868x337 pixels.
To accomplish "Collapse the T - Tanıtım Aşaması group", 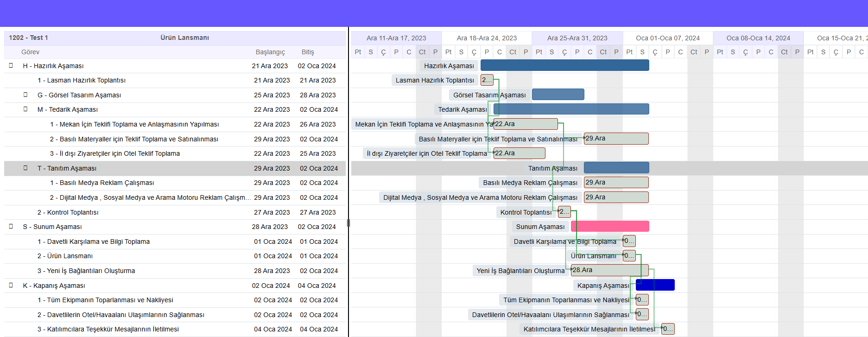I will (26, 168).
